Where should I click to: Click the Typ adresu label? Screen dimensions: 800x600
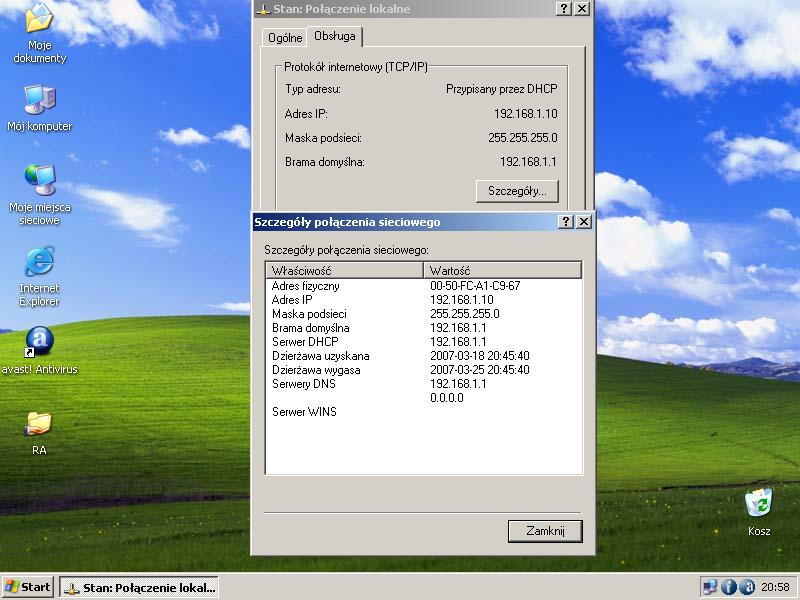click(313, 89)
